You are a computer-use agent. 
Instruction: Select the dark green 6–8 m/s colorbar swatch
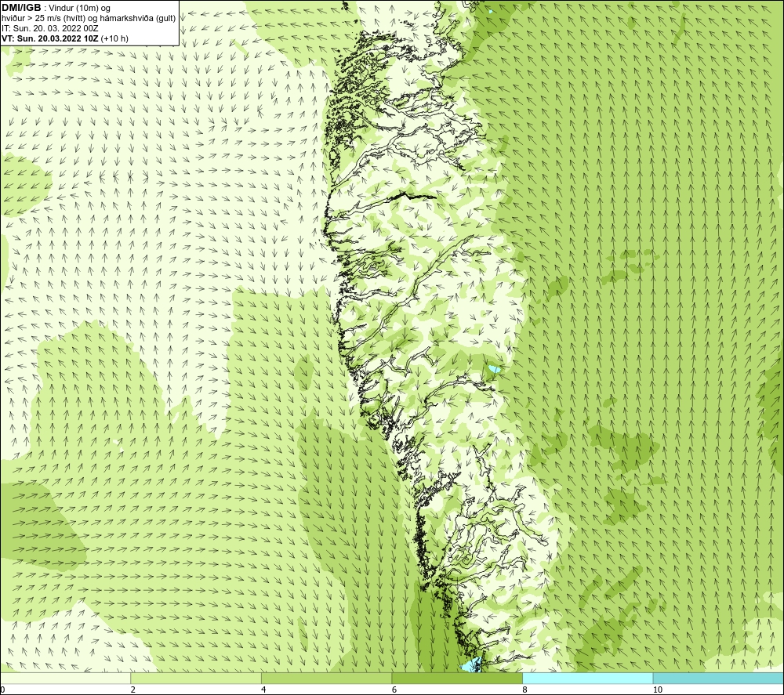[x=457, y=678]
